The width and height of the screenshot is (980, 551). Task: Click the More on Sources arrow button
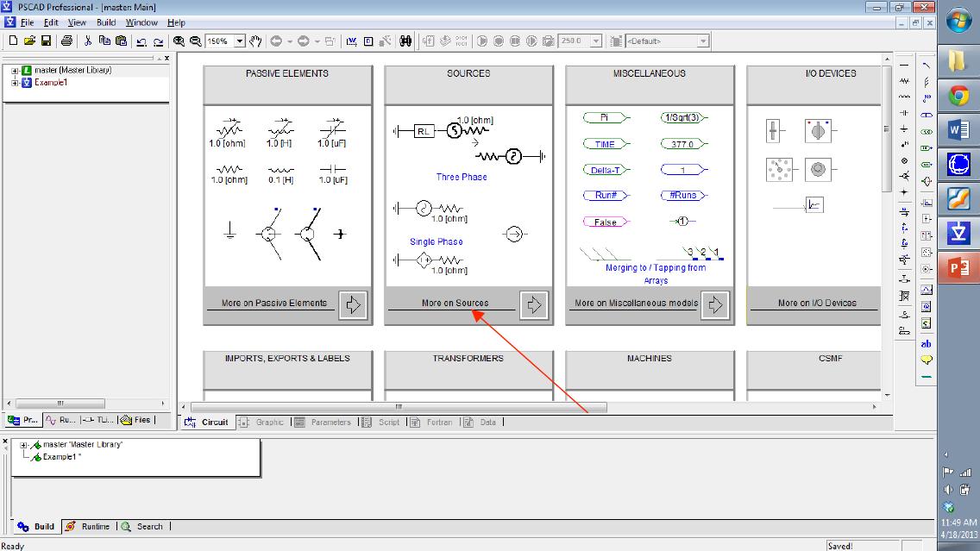pyautogui.click(x=533, y=304)
